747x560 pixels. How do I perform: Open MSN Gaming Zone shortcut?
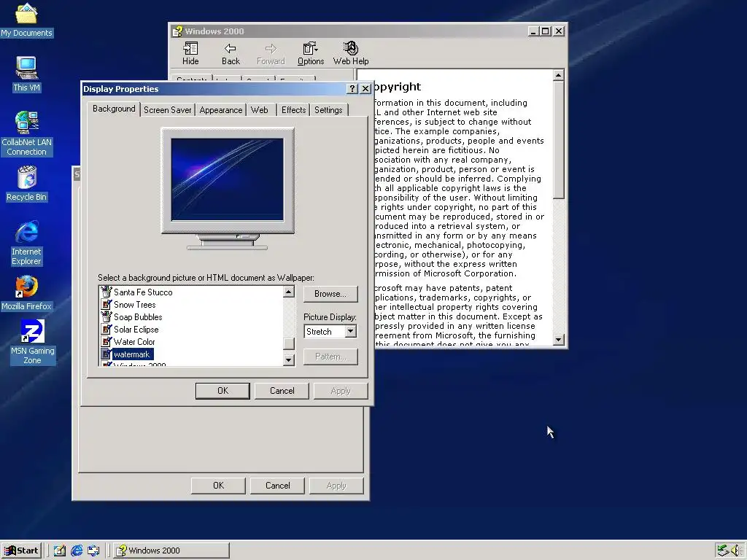tap(32, 343)
